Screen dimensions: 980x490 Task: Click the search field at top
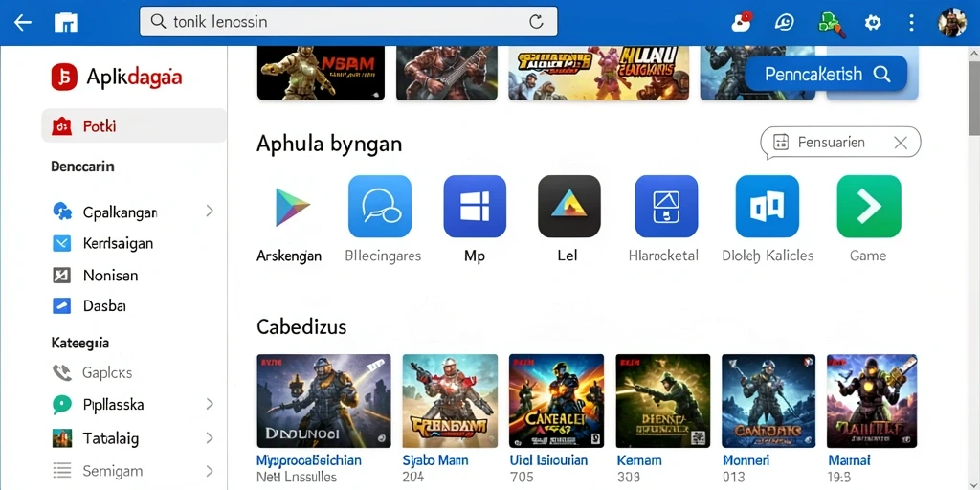click(348, 23)
